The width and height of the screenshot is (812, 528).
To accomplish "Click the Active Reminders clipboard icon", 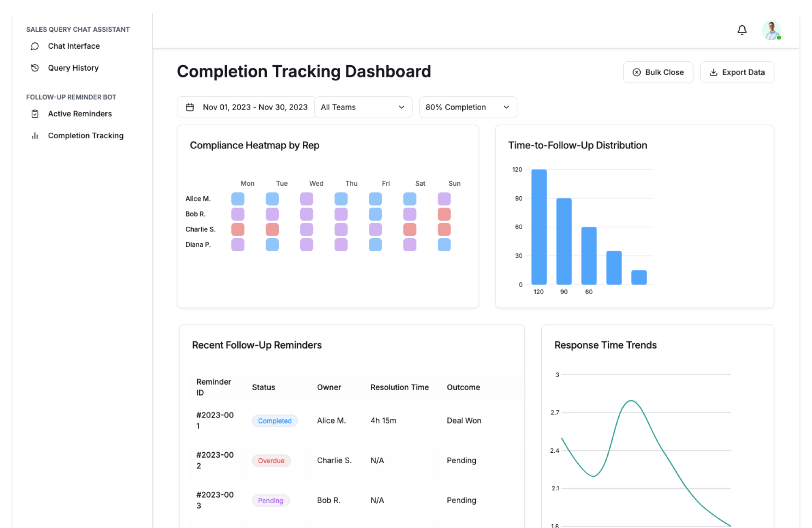I will coord(35,114).
